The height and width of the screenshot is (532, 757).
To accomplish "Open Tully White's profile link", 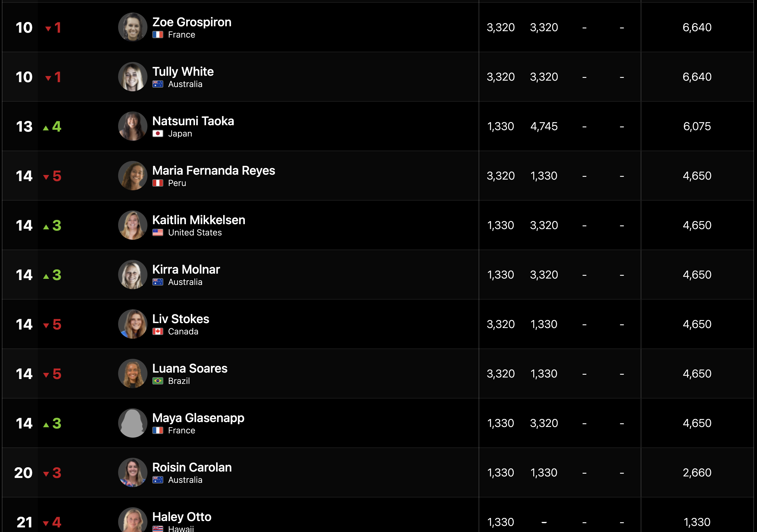I will pyautogui.click(x=183, y=71).
